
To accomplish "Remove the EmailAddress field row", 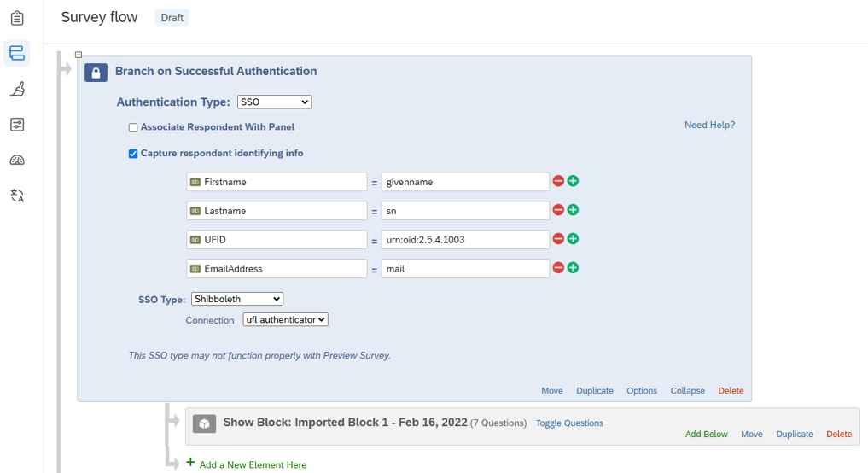I will coord(558,267).
